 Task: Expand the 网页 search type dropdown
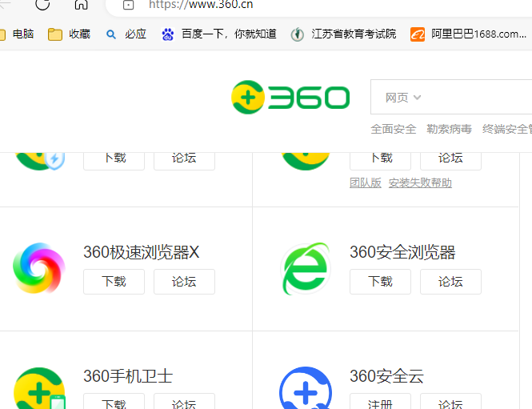402,98
